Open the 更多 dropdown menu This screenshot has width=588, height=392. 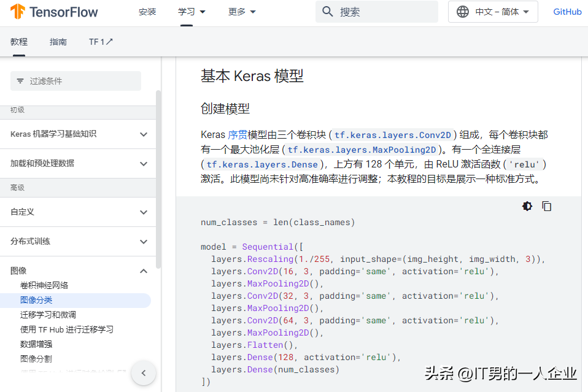(x=242, y=12)
